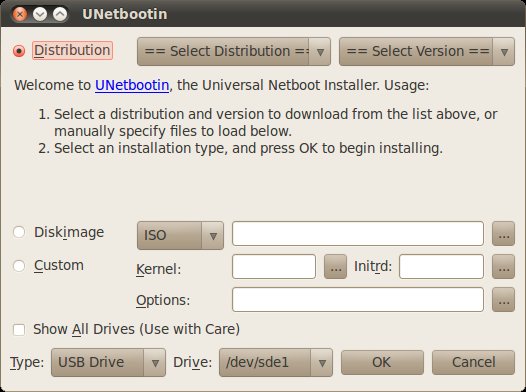Maximize UNetbootin using title bar button

[x=60, y=14]
